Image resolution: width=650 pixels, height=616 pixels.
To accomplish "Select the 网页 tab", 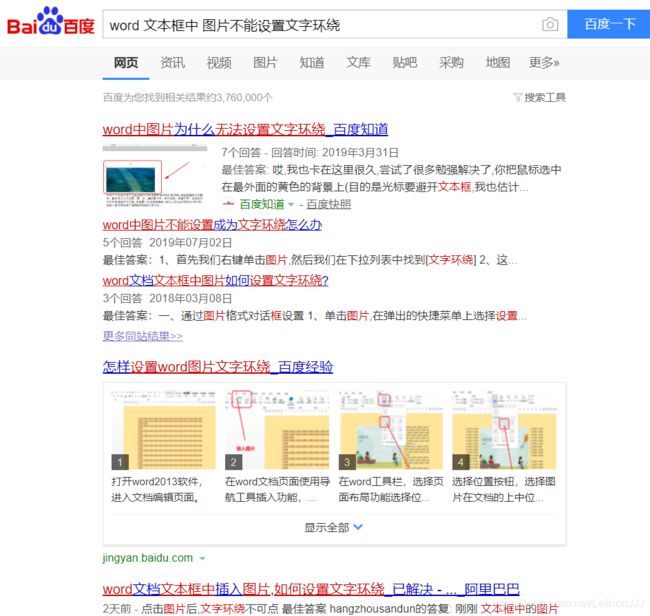I will [x=126, y=63].
